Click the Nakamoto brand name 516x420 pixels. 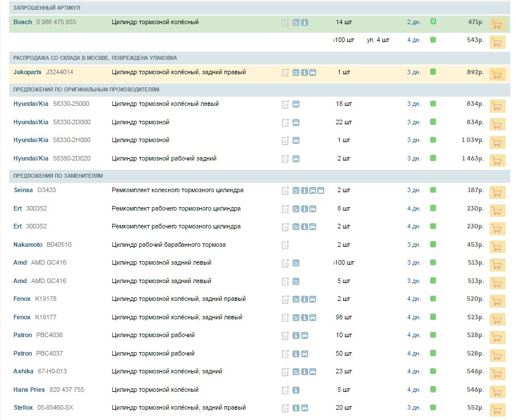[x=28, y=245]
